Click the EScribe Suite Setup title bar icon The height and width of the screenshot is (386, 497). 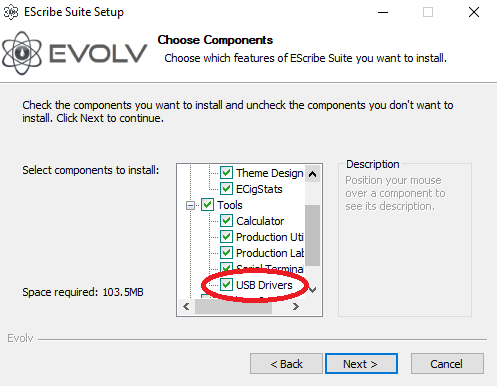point(11,12)
